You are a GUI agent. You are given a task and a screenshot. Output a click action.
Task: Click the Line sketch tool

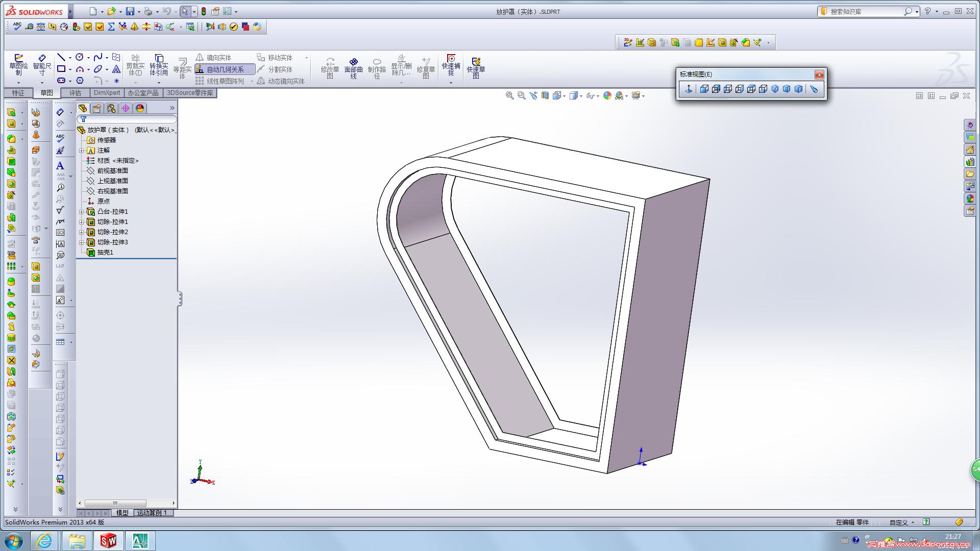(61, 57)
